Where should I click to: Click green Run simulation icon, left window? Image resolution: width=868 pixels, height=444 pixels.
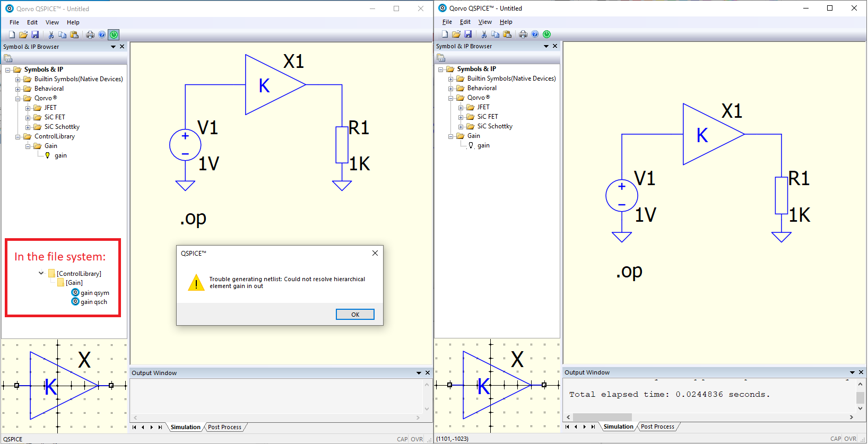[x=114, y=34]
